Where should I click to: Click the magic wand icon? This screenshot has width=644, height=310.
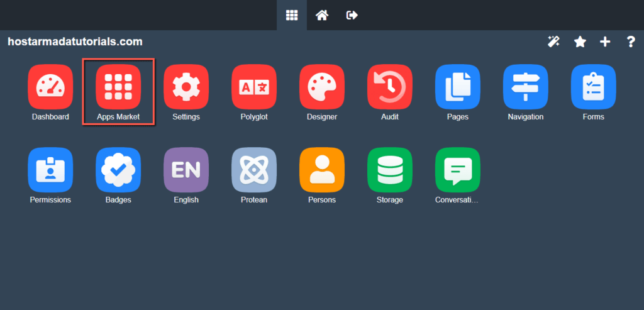(x=553, y=42)
